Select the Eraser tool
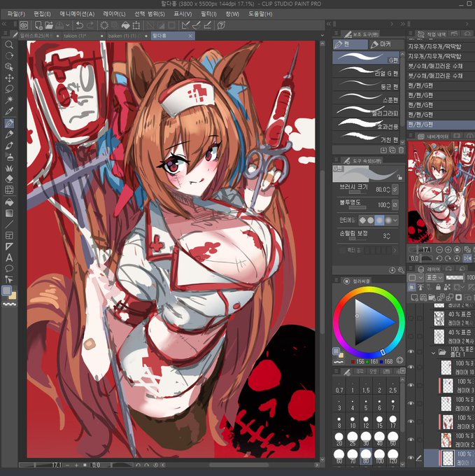 click(9, 178)
